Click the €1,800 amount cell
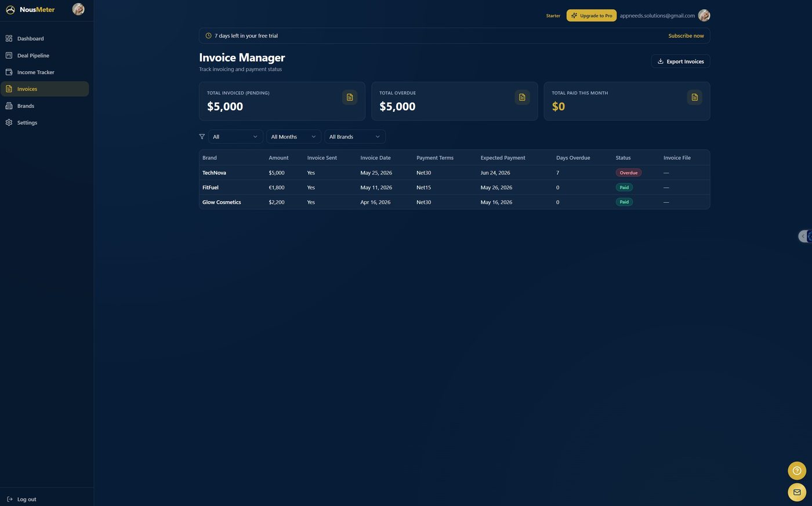 tap(277, 187)
